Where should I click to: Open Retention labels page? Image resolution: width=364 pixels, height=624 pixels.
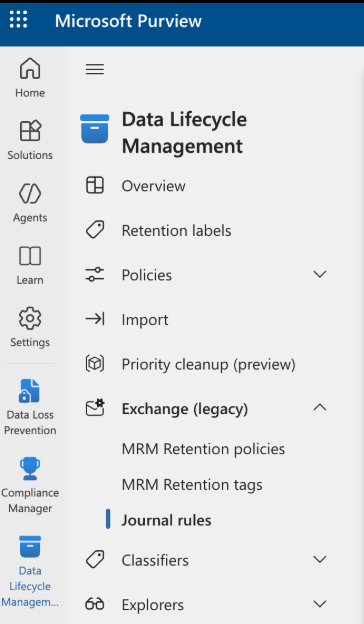point(176,230)
